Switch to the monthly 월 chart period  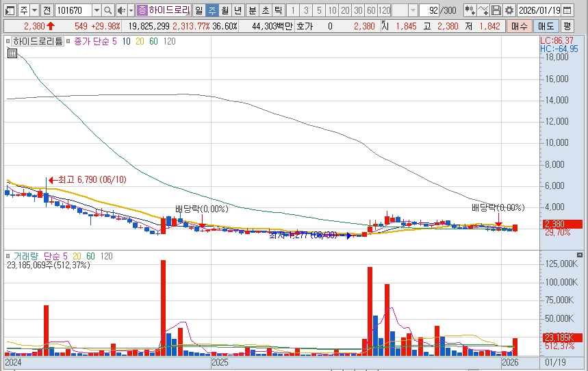pyautogui.click(x=225, y=10)
